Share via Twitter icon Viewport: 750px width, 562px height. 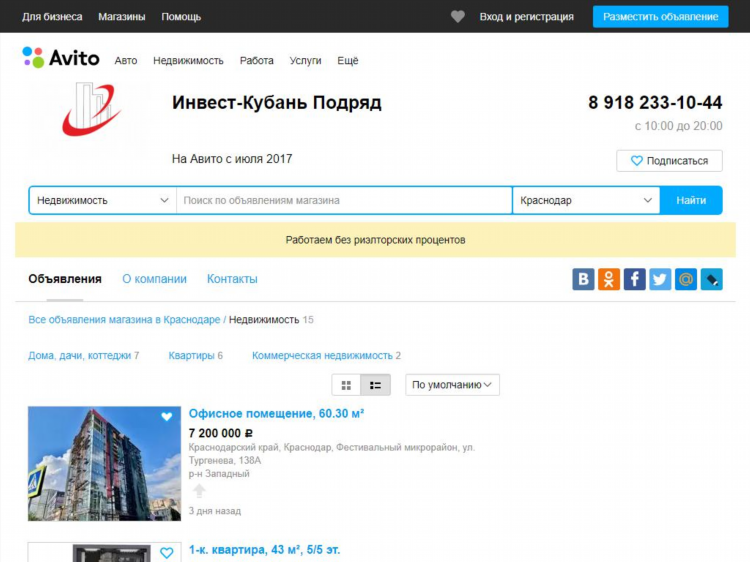coord(660,279)
